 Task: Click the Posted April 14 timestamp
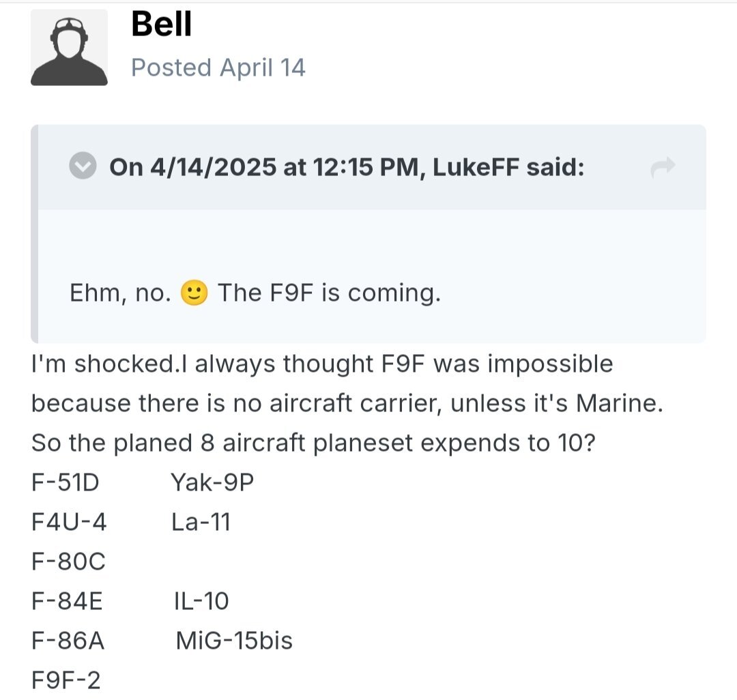(x=218, y=68)
